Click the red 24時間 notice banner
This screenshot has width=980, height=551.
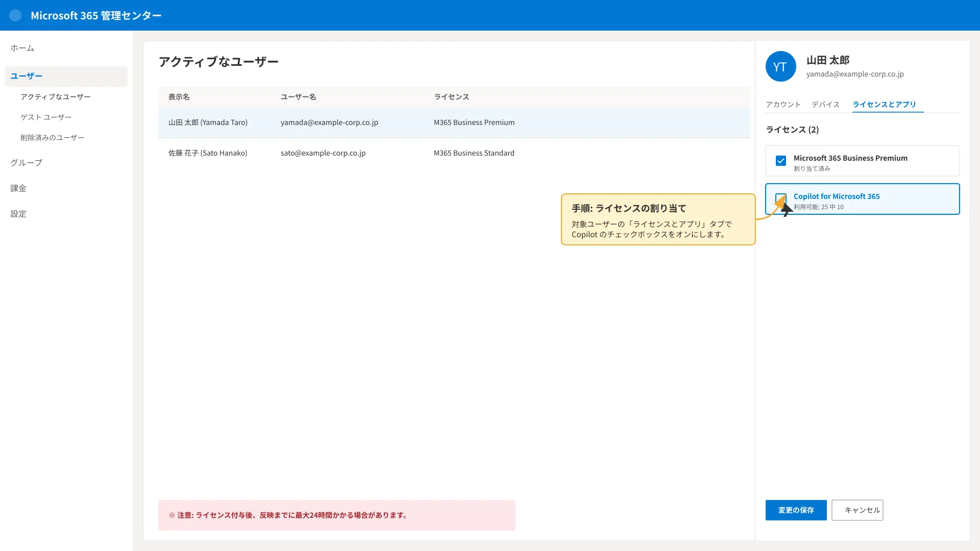point(336,515)
